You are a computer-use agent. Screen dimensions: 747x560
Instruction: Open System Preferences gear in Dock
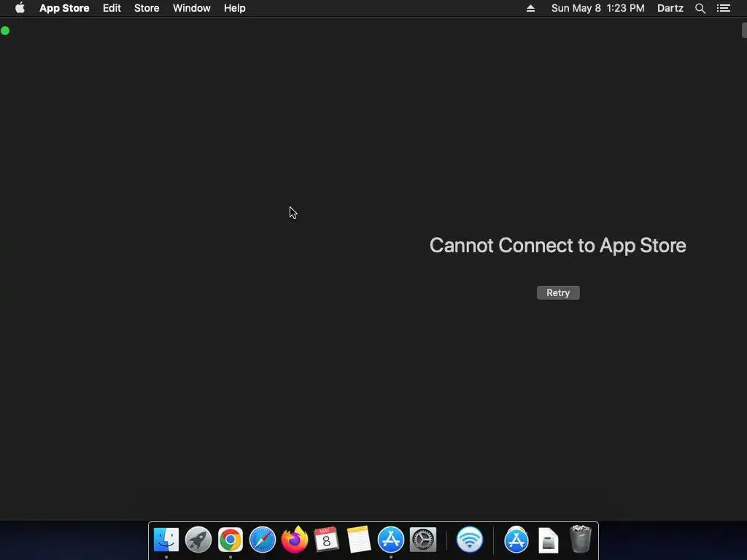423,540
